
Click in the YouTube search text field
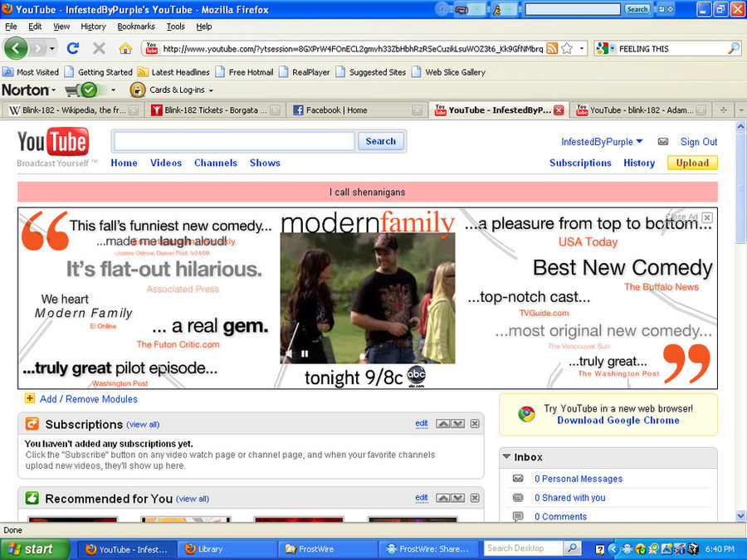234,141
